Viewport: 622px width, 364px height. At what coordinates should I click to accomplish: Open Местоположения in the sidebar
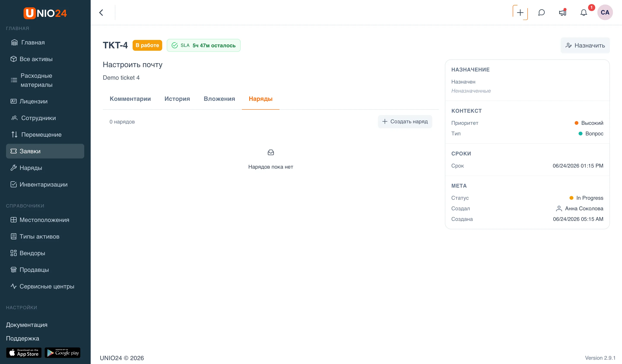(x=45, y=220)
